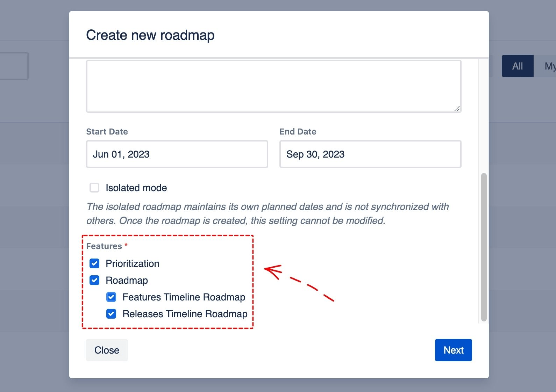Disable the Roadmap feature checkbox

coord(94,280)
